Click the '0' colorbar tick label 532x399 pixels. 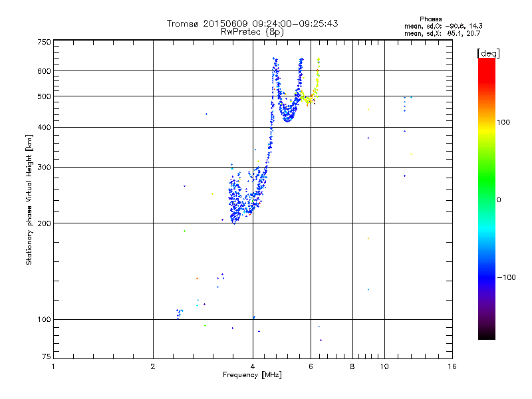point(499,200)
